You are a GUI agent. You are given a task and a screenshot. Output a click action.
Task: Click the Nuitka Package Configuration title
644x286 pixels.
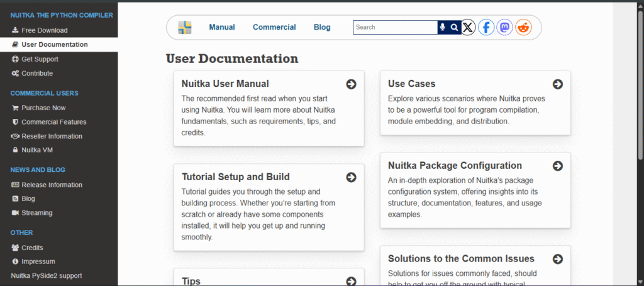point(455,166)
